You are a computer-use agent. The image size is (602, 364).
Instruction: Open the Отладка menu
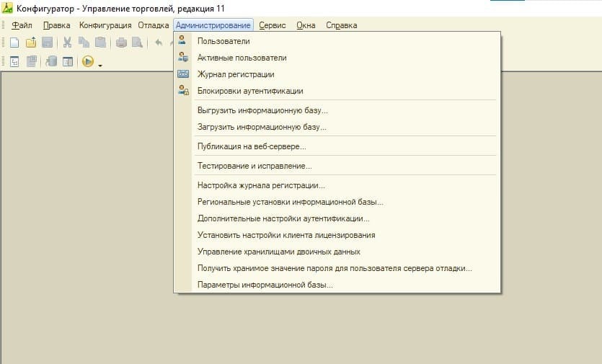(153, 25)
